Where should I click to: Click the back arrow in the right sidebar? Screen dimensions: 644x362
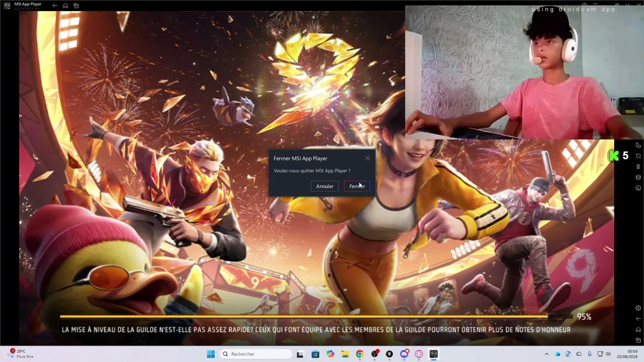638,319
